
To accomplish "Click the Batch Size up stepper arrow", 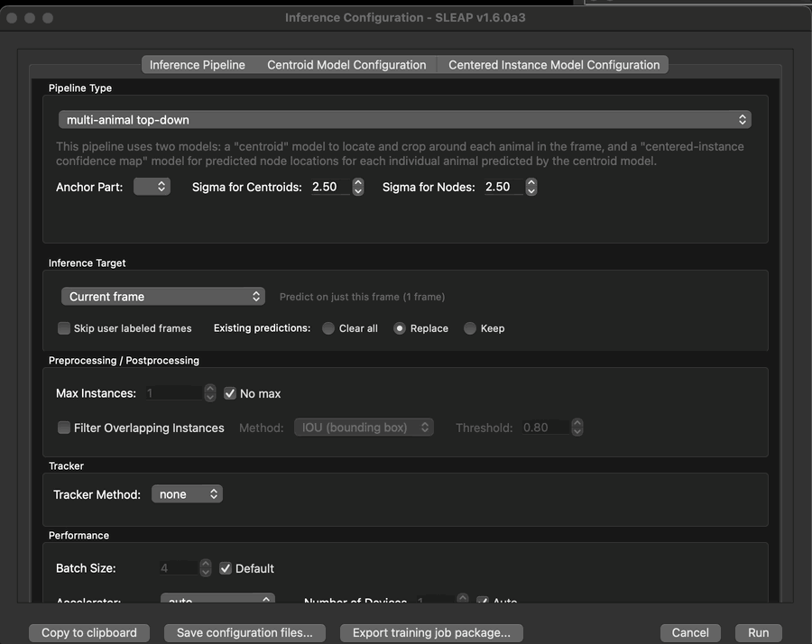I will pos(206,564).
